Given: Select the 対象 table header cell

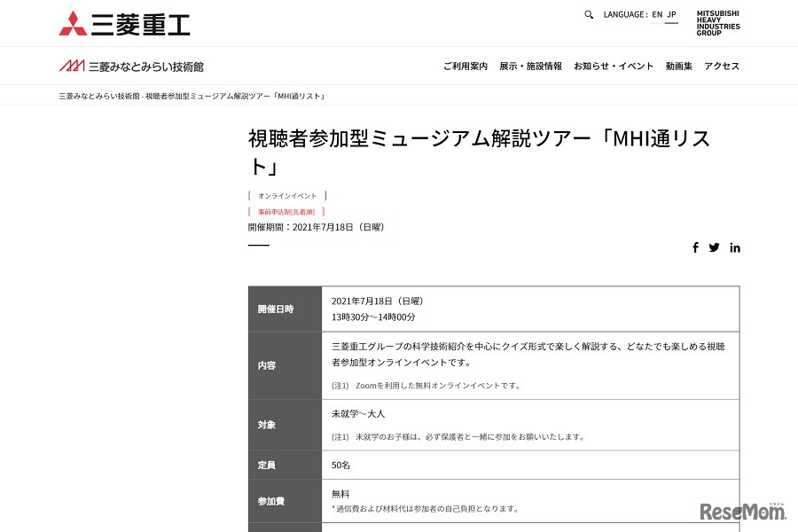Looking at the screenshot, I should tap(285, 425).
